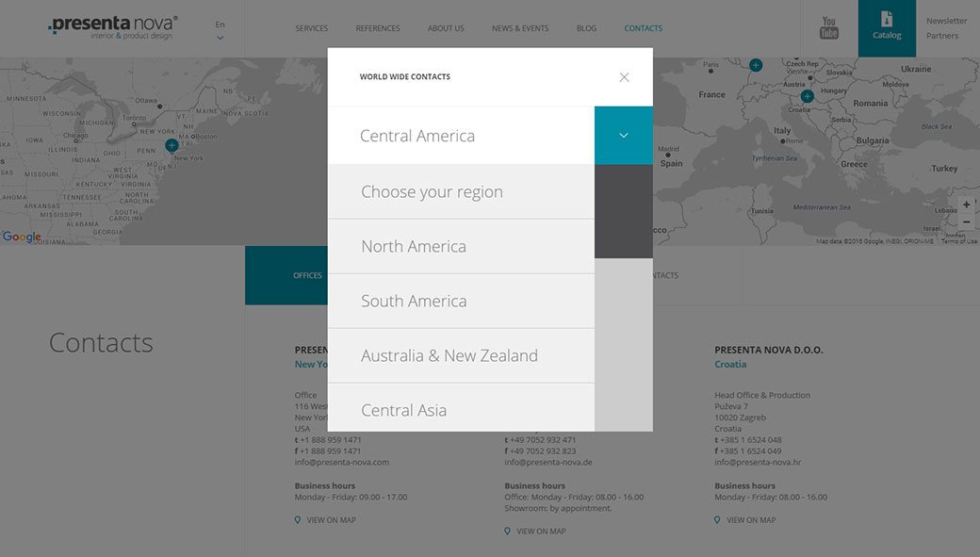Click the map pin beside Croatia's View on Map
The width and height of the screenshot is (980, 557).
(717, 519)
